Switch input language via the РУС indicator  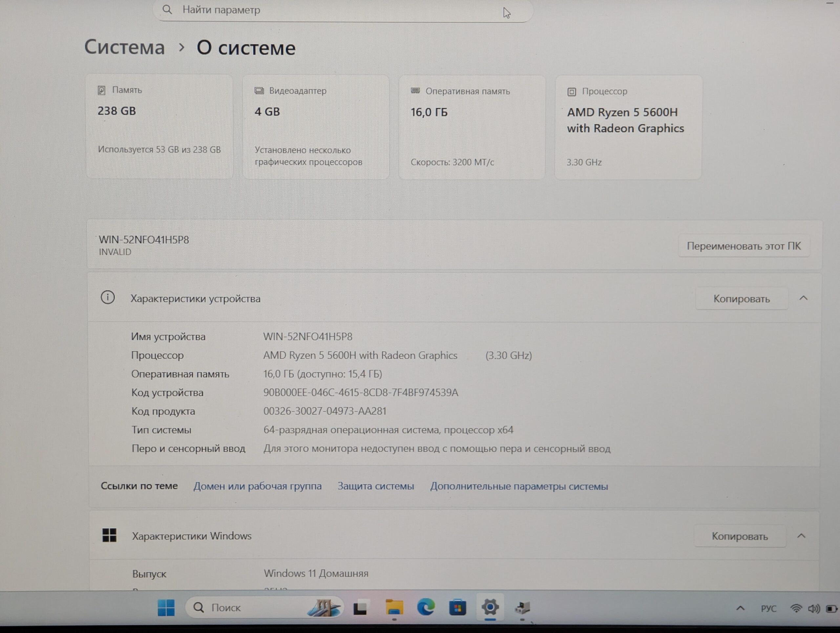pos(768,609)
